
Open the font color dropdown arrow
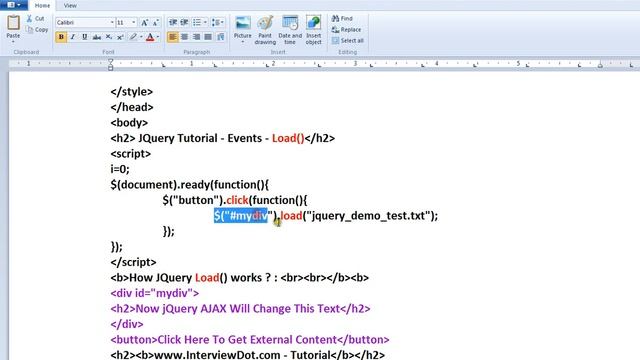[x=158, y=37]
